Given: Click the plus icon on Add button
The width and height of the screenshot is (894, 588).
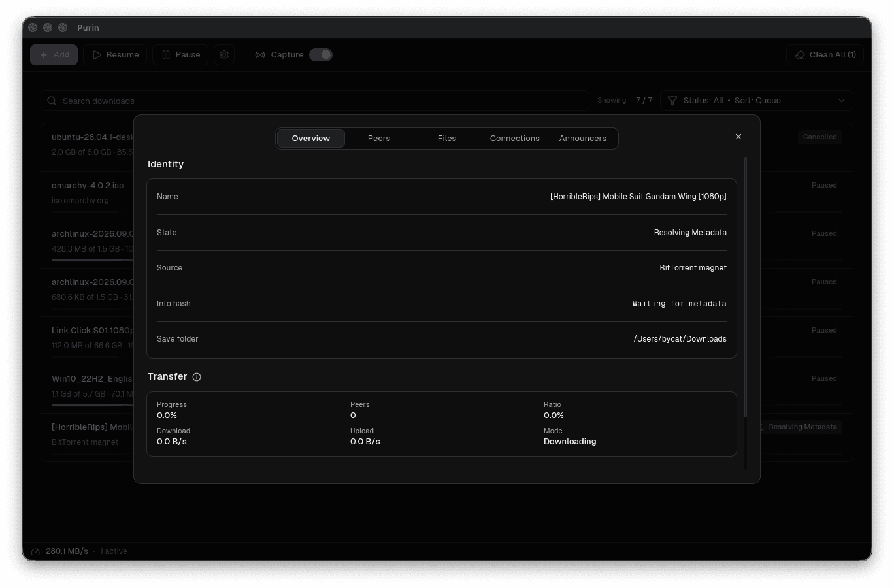Looking at the screenshot, I should point(44,55).
